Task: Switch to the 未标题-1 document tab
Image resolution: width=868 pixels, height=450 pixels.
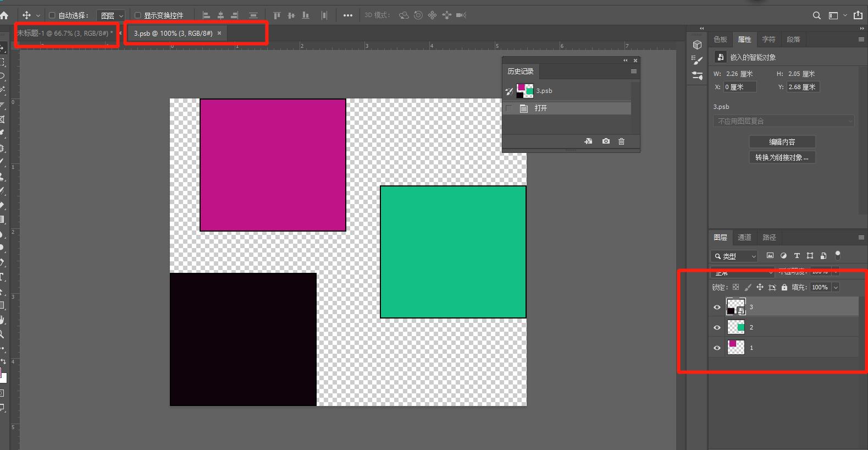Action: pyautogui.click(x=64, y=34)
